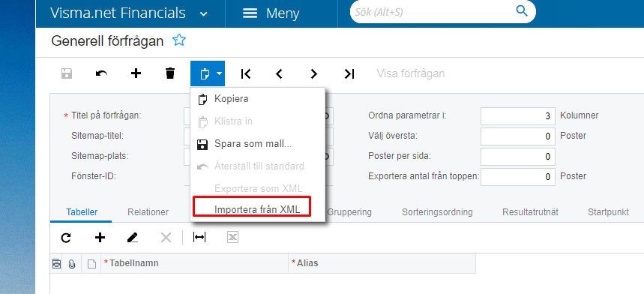The image size is (644, 294).
Task: Sort by Alias column header
Action: pyautogui.click(x=382, y=263)
